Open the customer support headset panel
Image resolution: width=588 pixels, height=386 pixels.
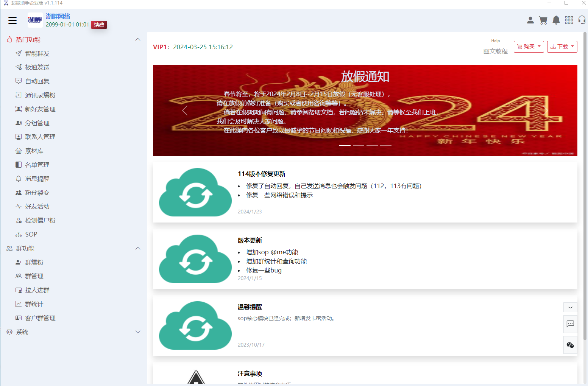(x=582, y=20)
